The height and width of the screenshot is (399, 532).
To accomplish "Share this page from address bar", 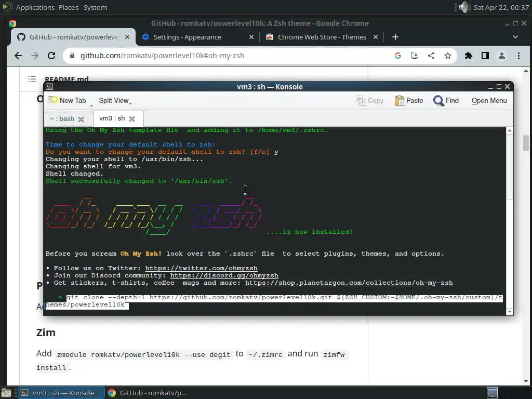I will tap(431, 56).
